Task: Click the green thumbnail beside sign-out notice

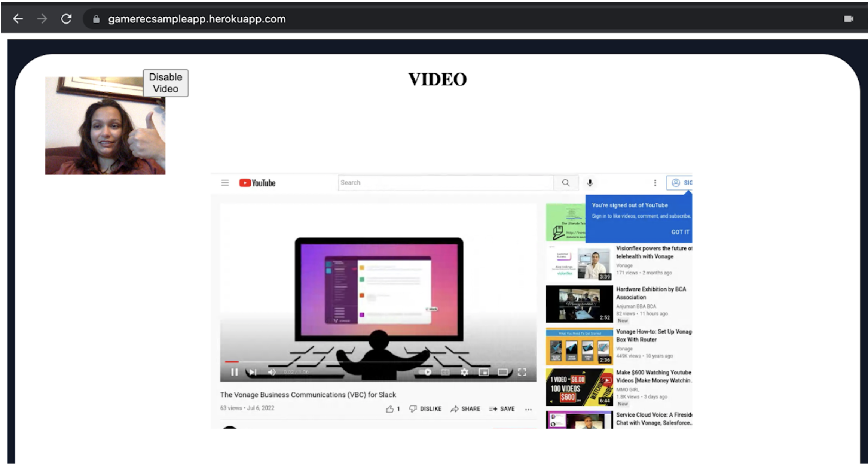Action: 566,222
